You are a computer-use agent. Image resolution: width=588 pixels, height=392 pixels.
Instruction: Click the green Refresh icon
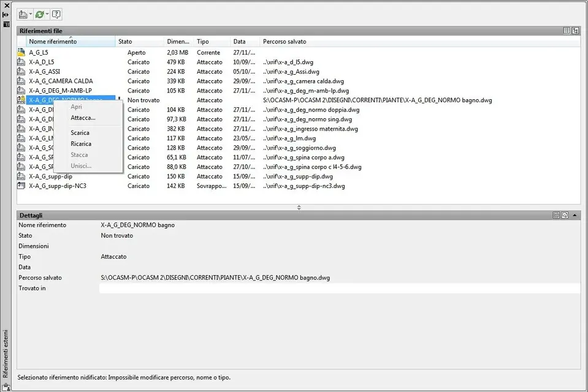click(x=39, y=15)
